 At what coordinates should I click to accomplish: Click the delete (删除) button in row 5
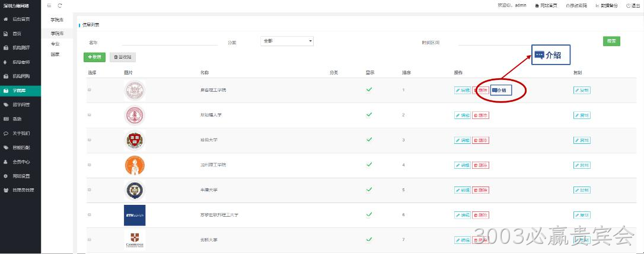tap(480, 191)
